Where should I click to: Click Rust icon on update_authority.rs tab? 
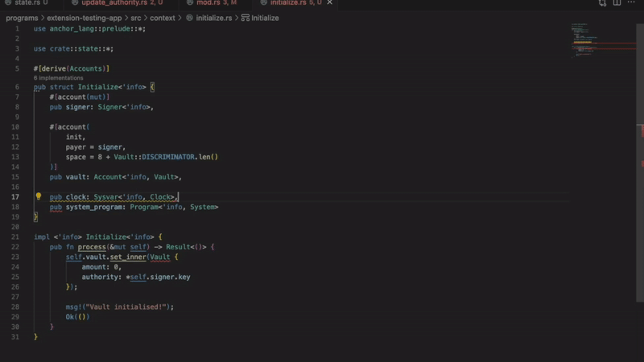point(75,3)
